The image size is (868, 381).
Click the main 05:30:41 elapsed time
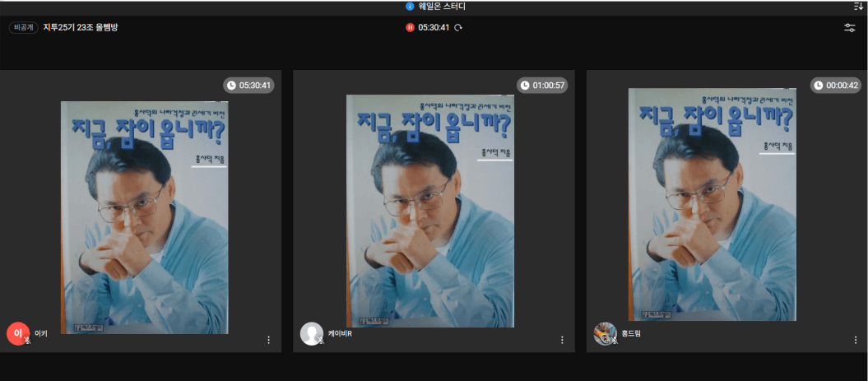tap(434, 28)
